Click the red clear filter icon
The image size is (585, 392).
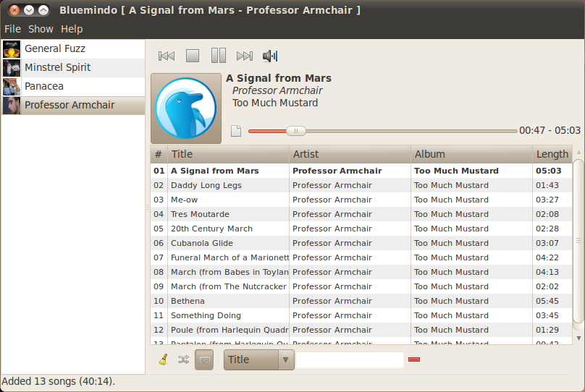pos(414,359)
